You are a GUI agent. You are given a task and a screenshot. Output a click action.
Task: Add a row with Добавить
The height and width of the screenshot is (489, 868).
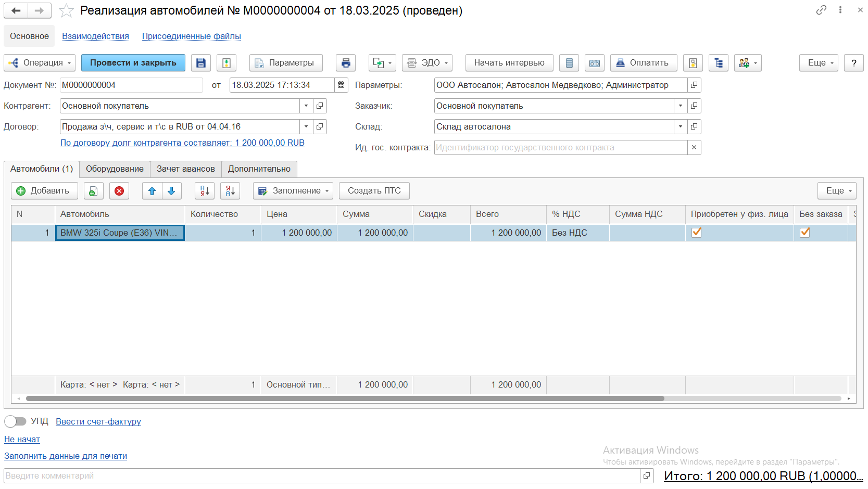[x=44, y=191]
